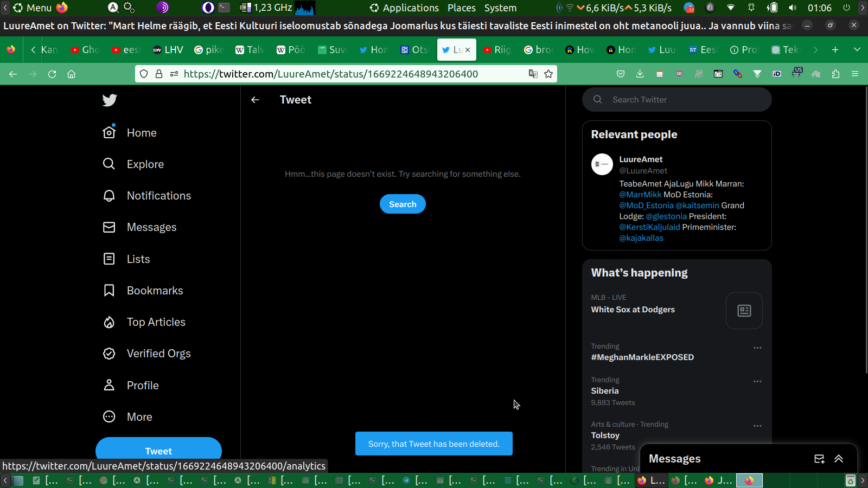Screen dimensions: 868x488
Task: Go back using the Tweet back arrow
Action: tap(255, 100)
